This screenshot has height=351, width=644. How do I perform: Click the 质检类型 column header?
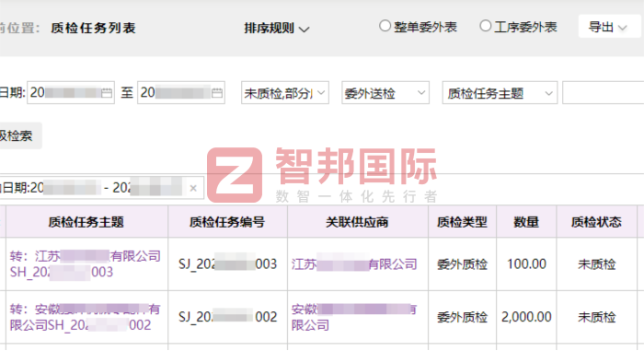pyautogui.click(x=462, y=222)
